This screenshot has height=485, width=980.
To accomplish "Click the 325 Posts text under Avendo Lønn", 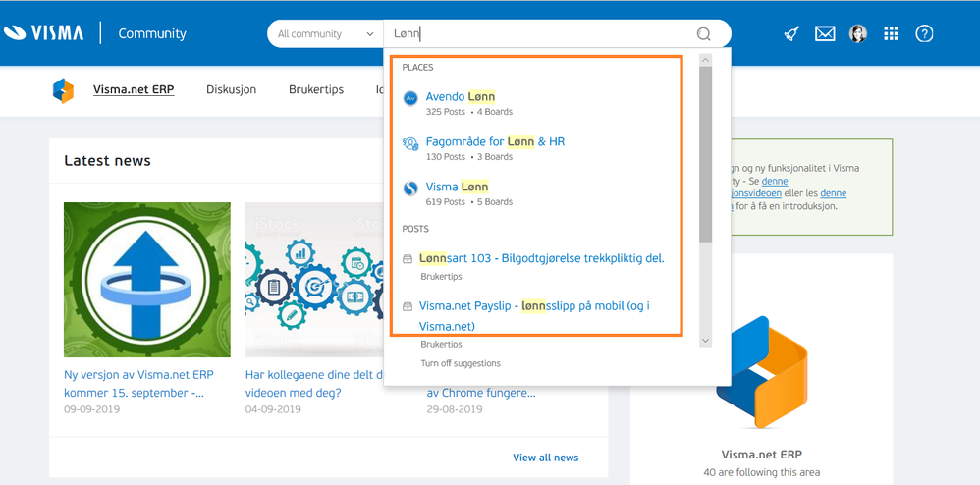I will [446, 112].
